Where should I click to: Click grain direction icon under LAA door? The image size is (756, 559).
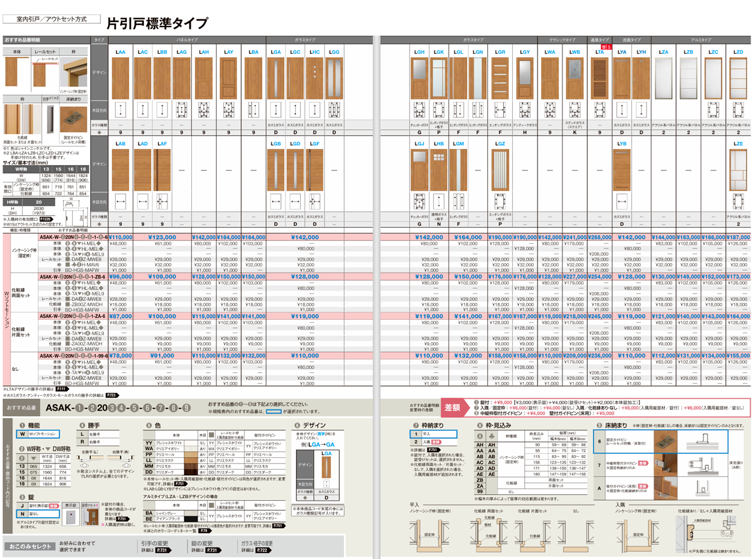[x=120, y=110]
